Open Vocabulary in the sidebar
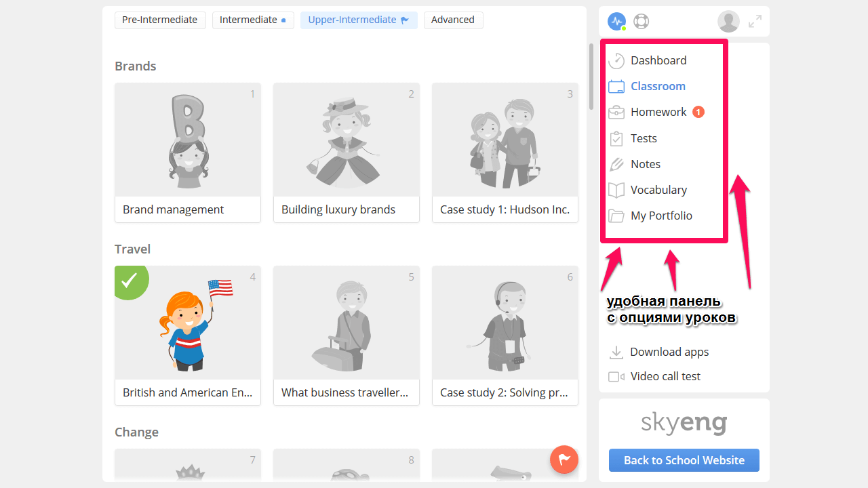This screenshot has height=488, width=868. pyautogui.click(x=658, y=190)
